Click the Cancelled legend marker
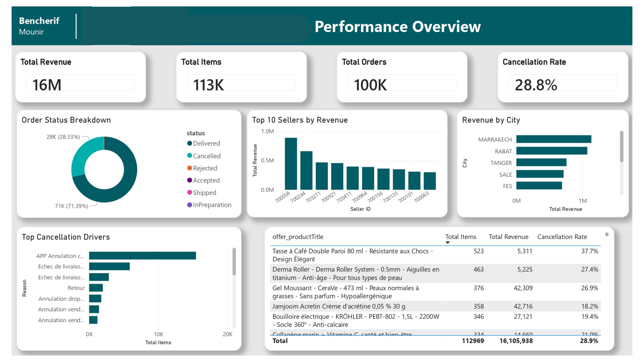Screen dimensions: 644x362 coord(190,156)
